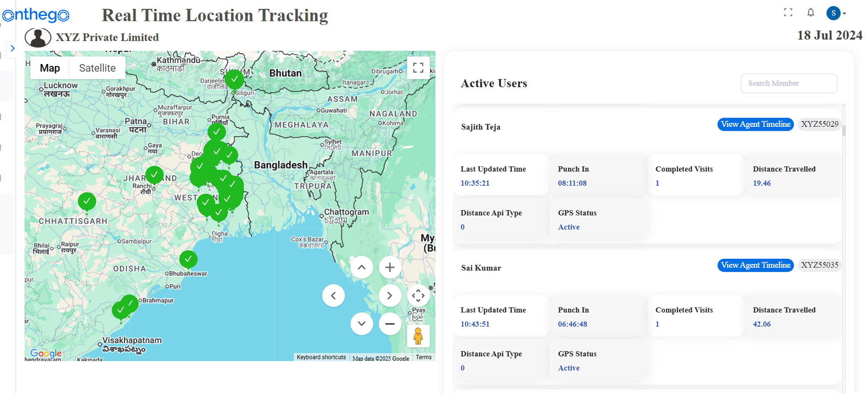Click the Search Member input field

point(789,84)
